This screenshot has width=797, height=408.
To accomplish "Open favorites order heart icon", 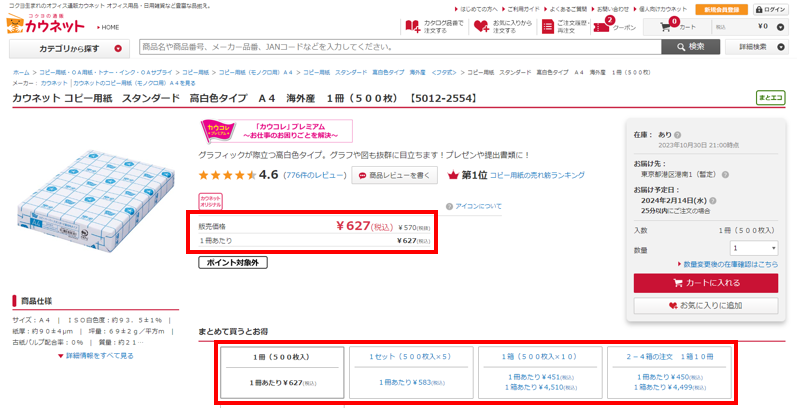I will (481, 26).
